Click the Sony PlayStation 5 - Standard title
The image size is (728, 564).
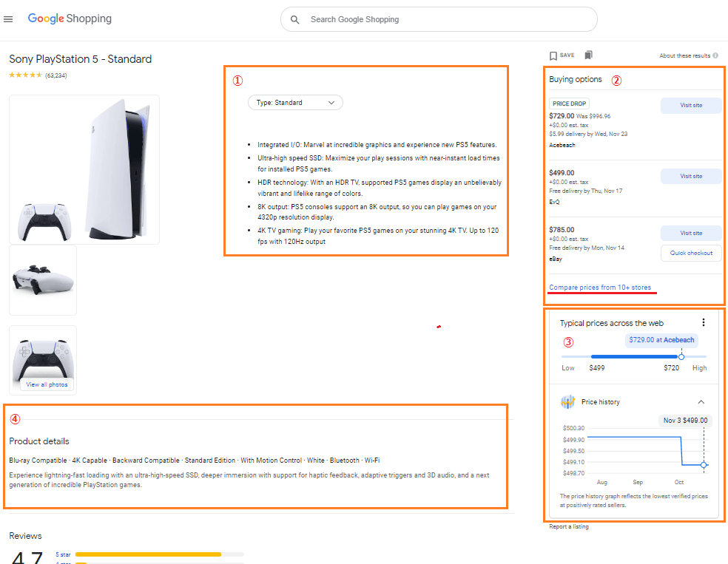click(x=81, y=59)
